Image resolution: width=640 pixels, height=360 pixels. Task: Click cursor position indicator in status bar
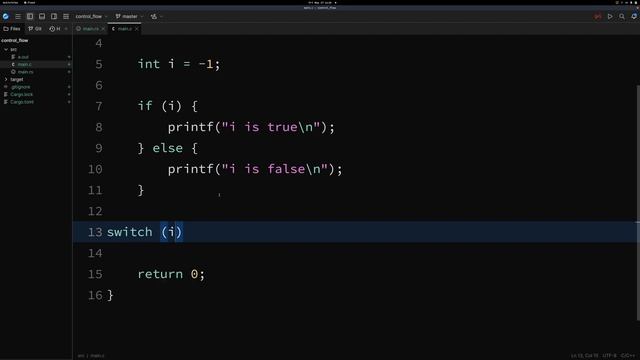click(584, 356)
